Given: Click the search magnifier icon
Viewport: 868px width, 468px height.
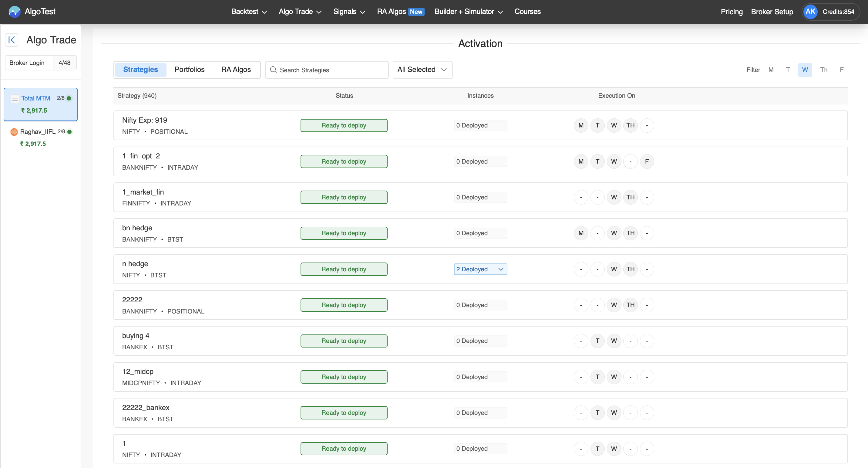Looking at the screenshot, I should pos(273,70).
